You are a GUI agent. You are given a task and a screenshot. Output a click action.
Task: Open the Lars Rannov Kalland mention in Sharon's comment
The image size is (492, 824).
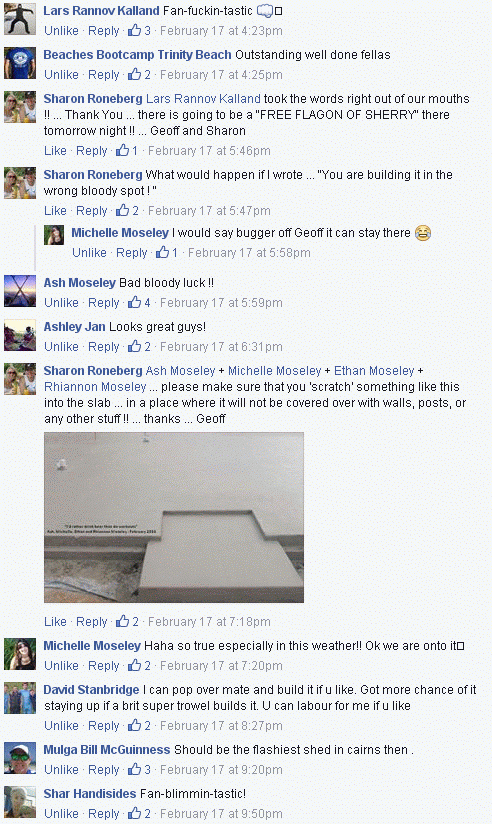(x=203, y=99)
